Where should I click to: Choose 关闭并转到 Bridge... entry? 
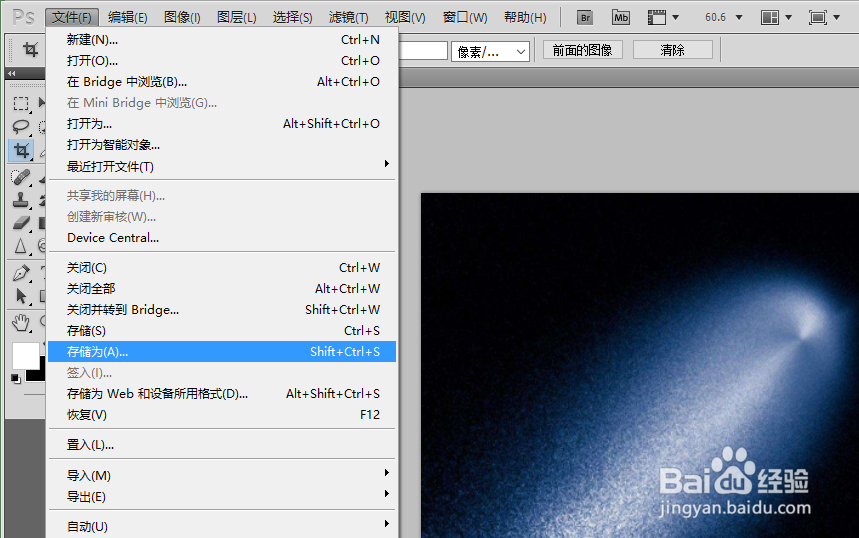coord(222,310)
